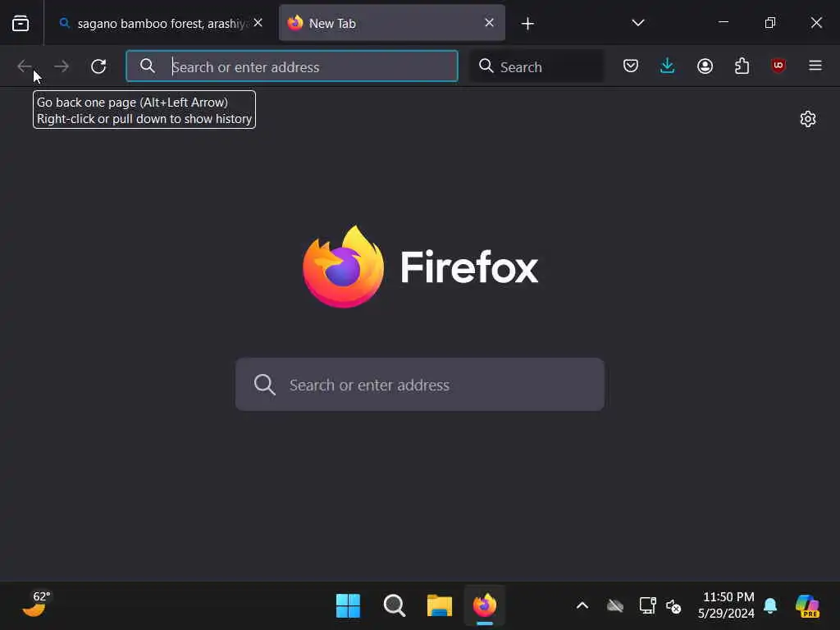Open the uBlock Origin extension
The height and width of the screenshot is (630, 840).
[x=778, y=66]
